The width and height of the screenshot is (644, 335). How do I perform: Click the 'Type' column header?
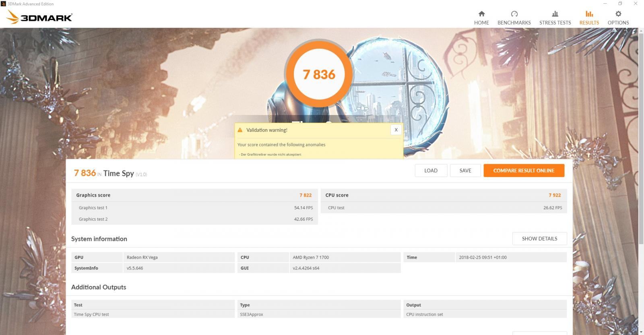coord(245,305)
